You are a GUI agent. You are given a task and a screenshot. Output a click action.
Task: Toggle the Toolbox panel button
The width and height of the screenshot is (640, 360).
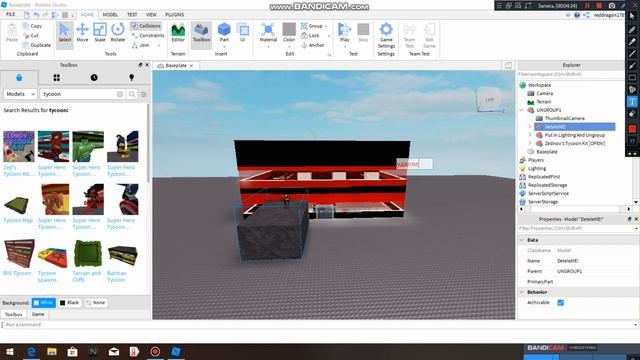[x=201, y=33]
